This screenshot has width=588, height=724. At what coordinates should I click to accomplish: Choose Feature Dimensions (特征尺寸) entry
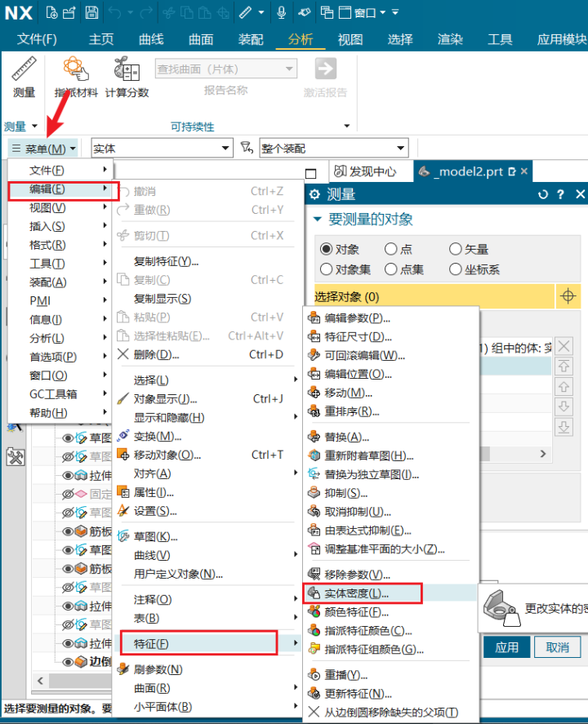(x=358, y=336)
